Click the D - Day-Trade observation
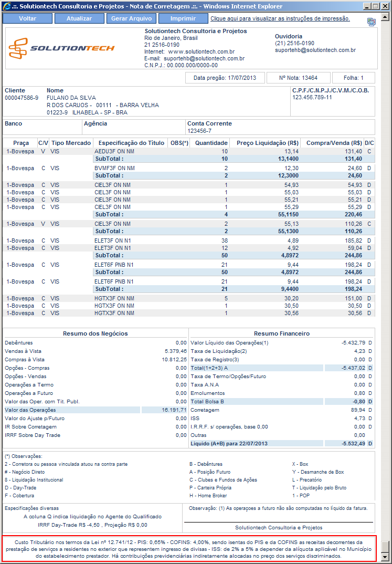392x564 pixels. coord(20,488)
